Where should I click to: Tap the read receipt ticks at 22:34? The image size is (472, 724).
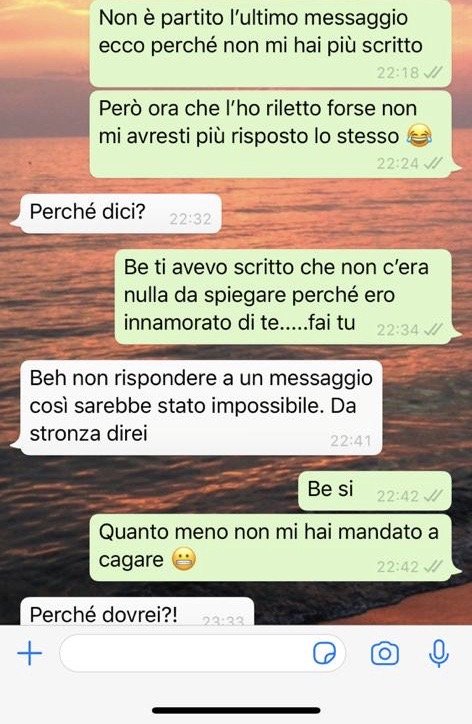[433, 330]
